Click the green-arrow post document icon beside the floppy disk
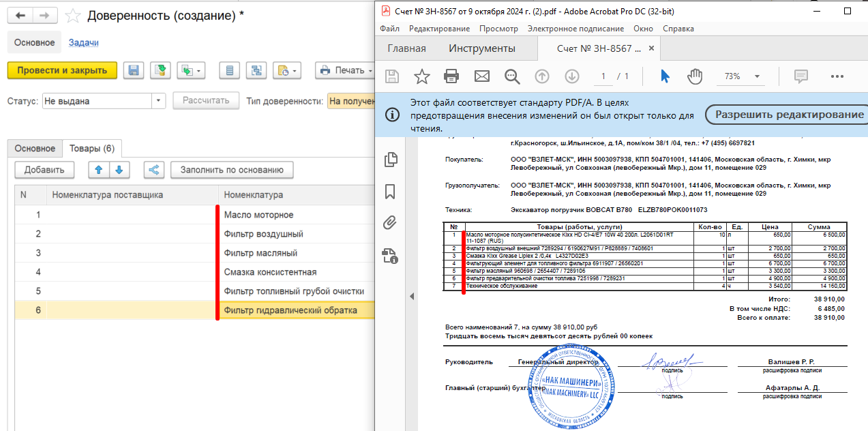 click(160, 70)
